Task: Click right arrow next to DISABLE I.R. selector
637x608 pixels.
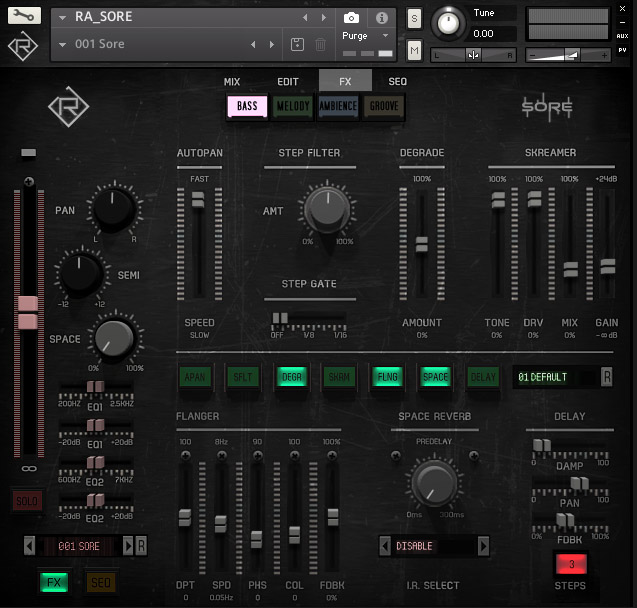Action: click(x=483, y=546)
